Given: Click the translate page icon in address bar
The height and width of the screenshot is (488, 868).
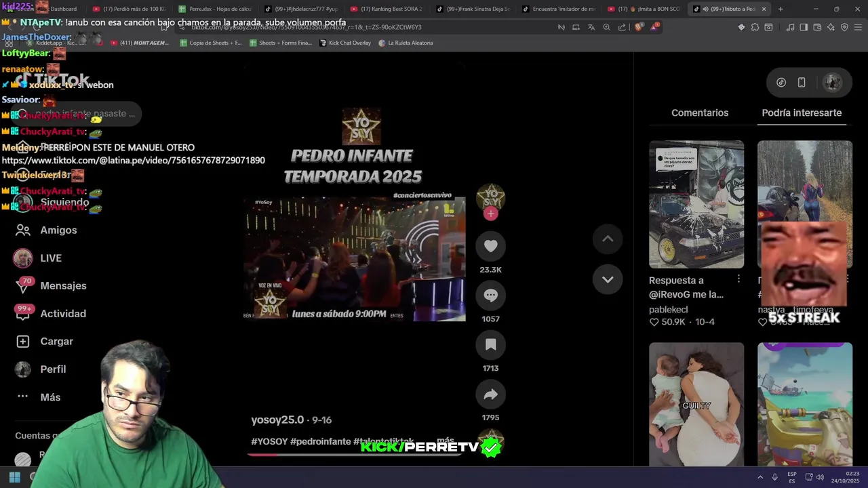Looking at the screenshot, I should point(591,27).
